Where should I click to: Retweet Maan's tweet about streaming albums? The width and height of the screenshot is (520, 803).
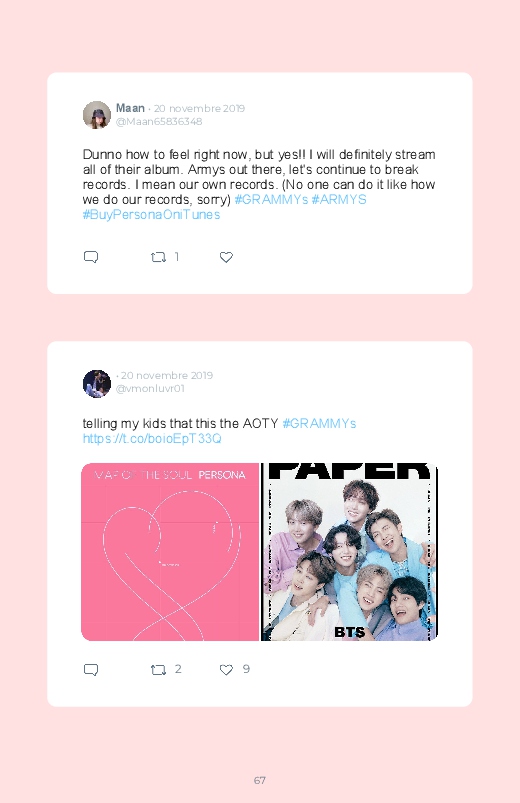158,257
